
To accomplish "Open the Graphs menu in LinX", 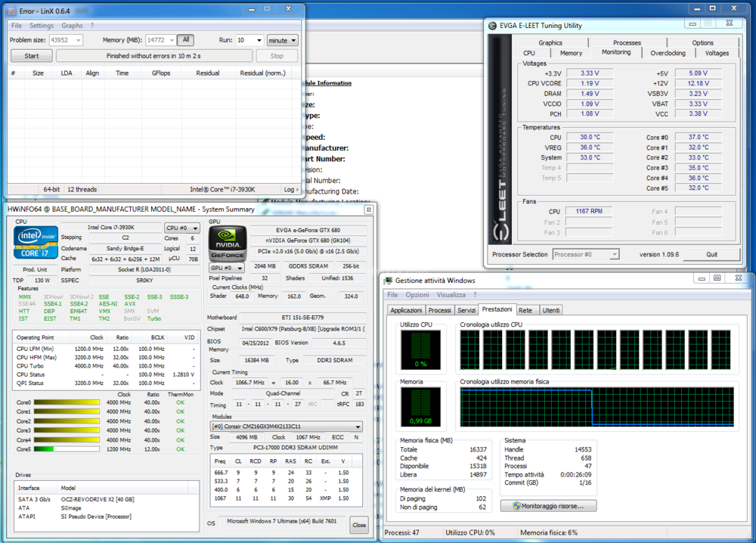I will [72, 26].
